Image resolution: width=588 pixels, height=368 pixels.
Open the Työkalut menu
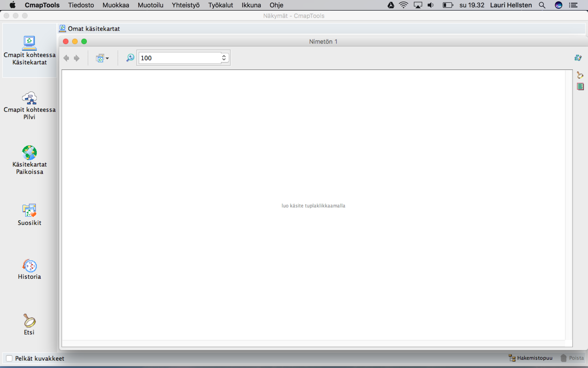point(220,5)
